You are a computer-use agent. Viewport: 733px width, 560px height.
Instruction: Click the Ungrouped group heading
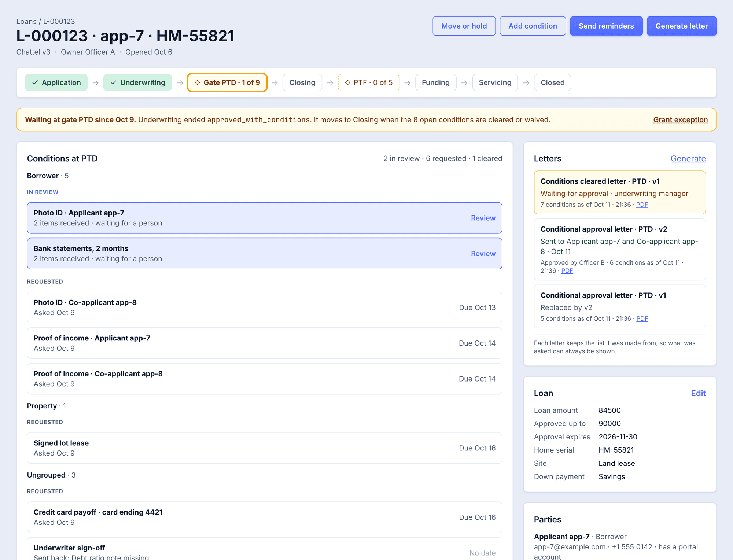pyautogui.click(x=51, y=475)
